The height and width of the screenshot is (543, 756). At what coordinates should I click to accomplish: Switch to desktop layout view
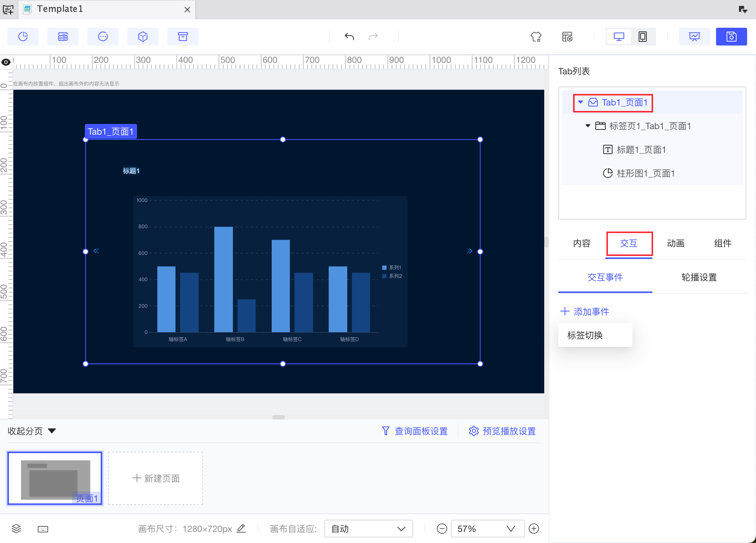click(619, 37)
